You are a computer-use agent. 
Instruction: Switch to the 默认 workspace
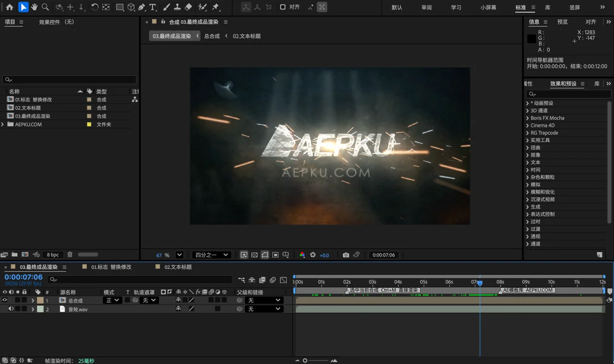click(x=397, y=8)
